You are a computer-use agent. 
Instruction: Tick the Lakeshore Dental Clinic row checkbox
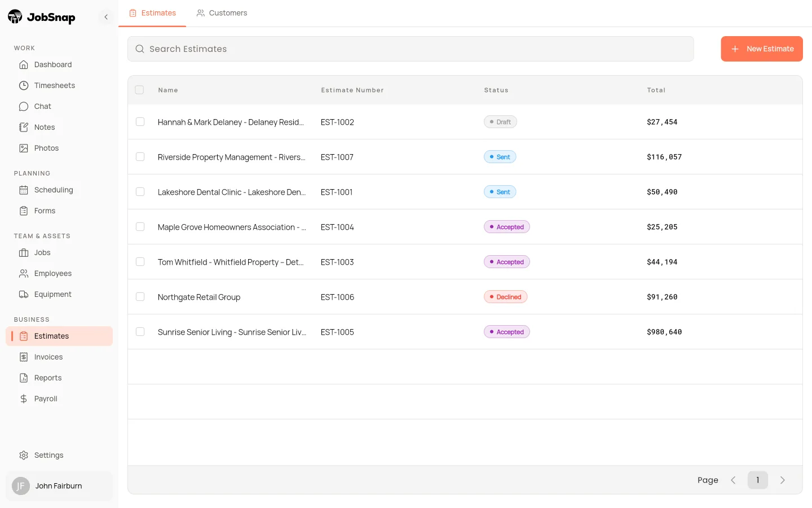tap(140, 192)
